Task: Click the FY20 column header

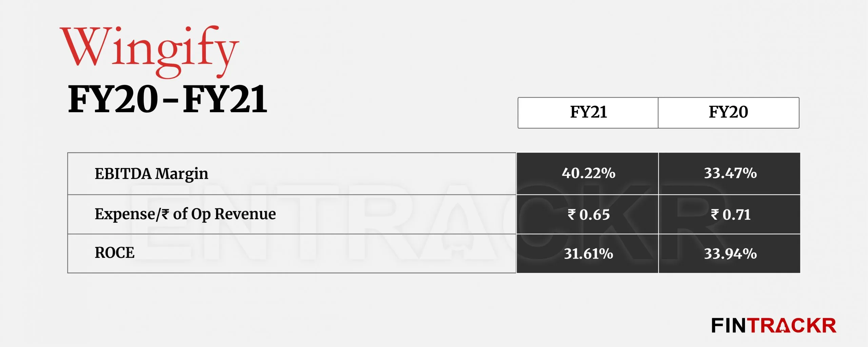Action: [x=728, y=113]
